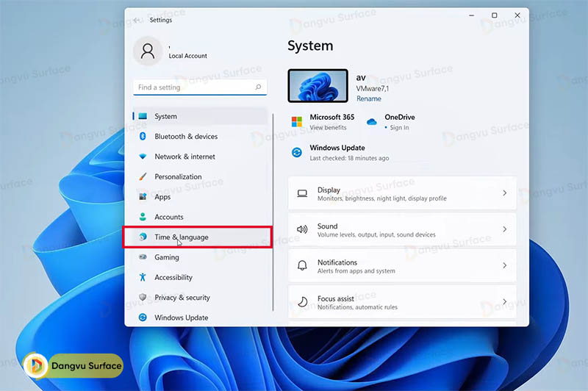Expand the Sound settings chevron

pos(505,229)
